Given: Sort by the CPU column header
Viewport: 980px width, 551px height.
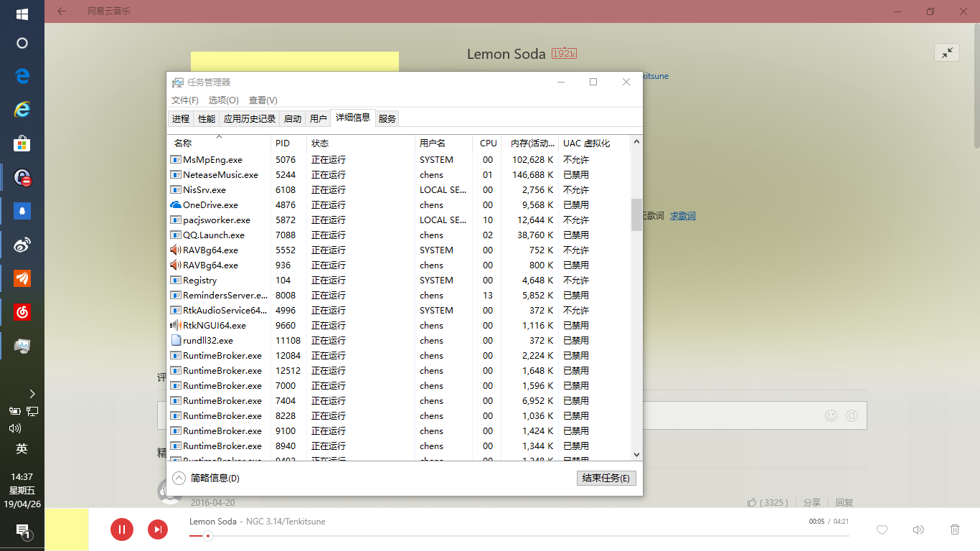Looking at the screenshot, I should 487,143.
